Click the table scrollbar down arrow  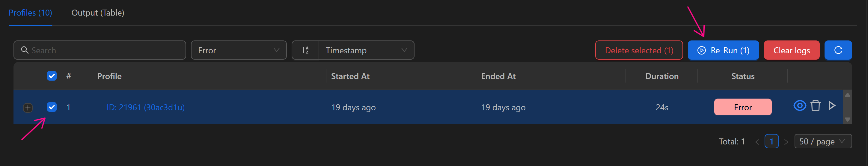pyautogui.click(x=847, y=120)
